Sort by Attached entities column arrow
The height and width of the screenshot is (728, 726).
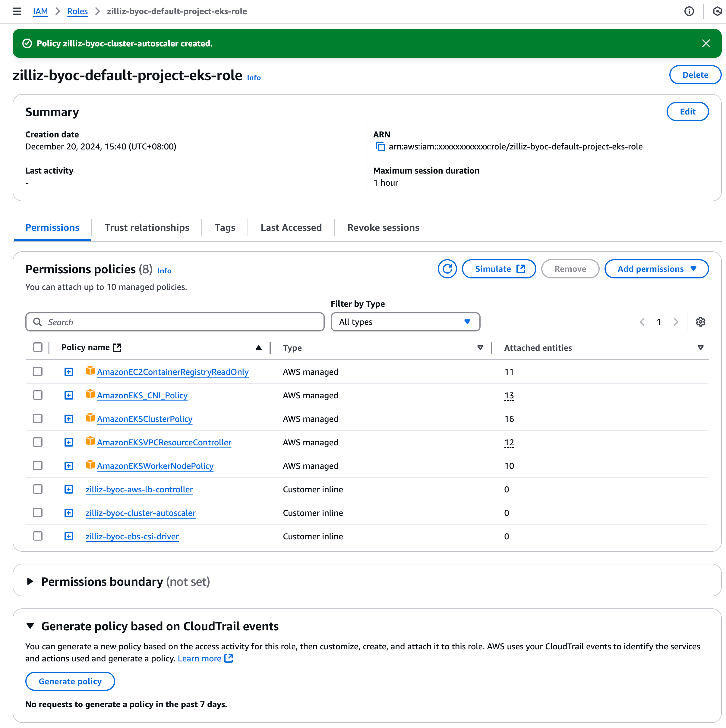(x=700, y=348)
